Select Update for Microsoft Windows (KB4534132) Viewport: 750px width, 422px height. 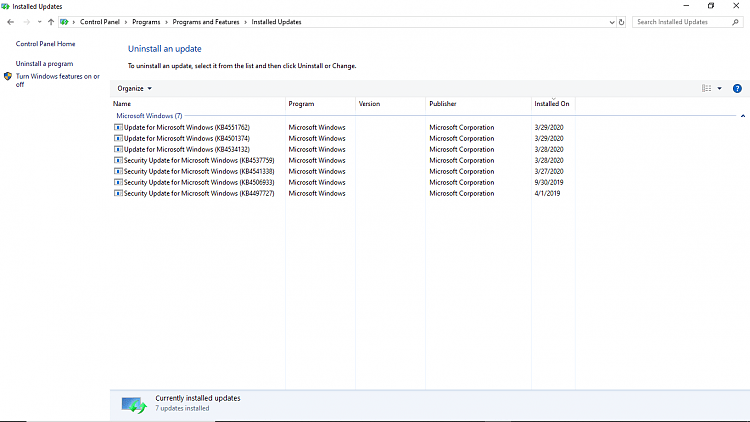(187, 149)
